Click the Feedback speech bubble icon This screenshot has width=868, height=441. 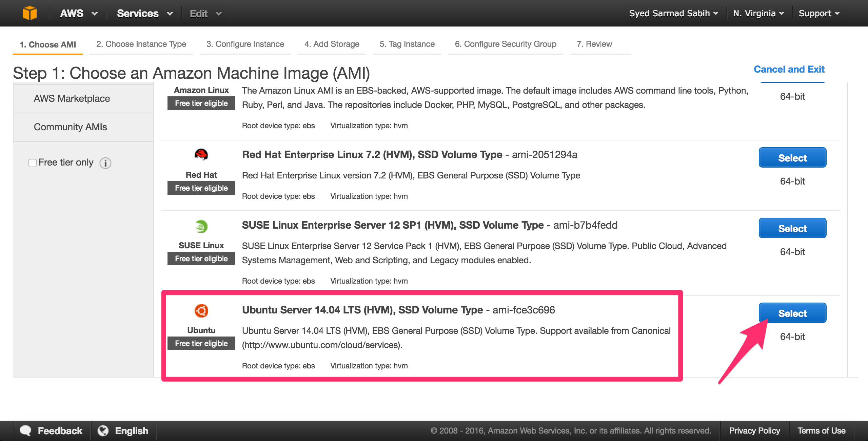[x=26, y=430]
